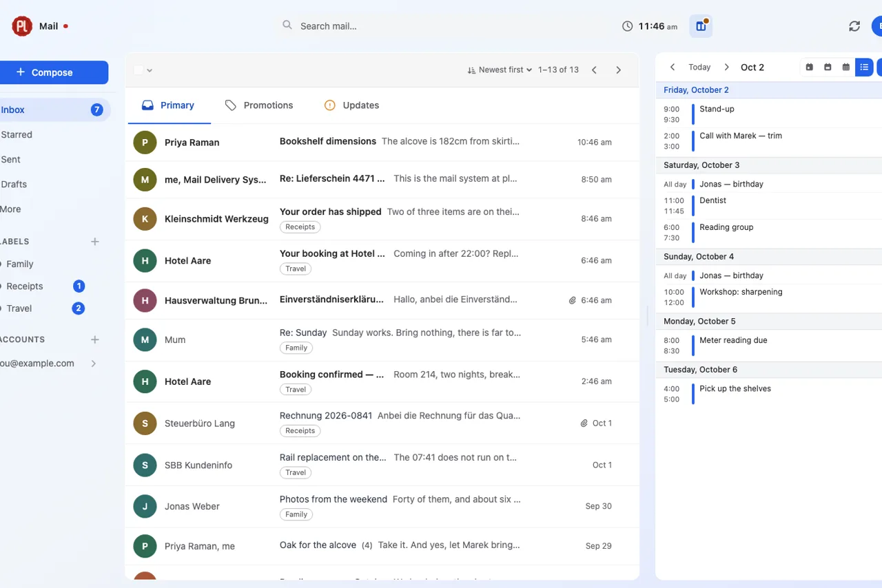Open the Family label in sidebar
This screenshot has width=882, height=588.
(x=44, y=264)
